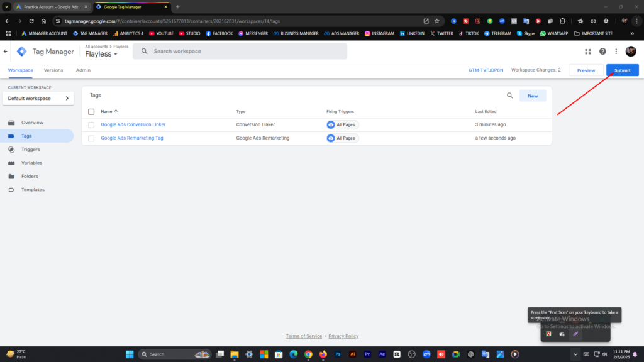
Task: Open Zoom from the taskbar
Action: [x=426, y=354]
